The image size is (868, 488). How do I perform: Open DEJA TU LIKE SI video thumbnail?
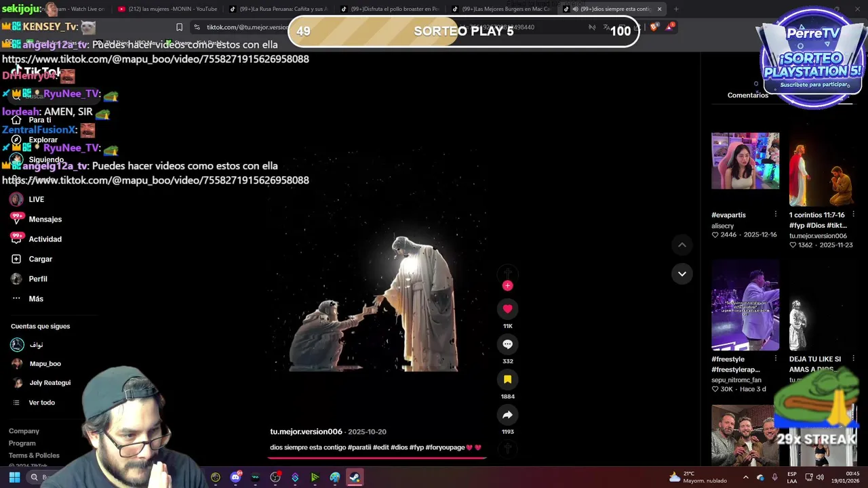click(823, 304)
